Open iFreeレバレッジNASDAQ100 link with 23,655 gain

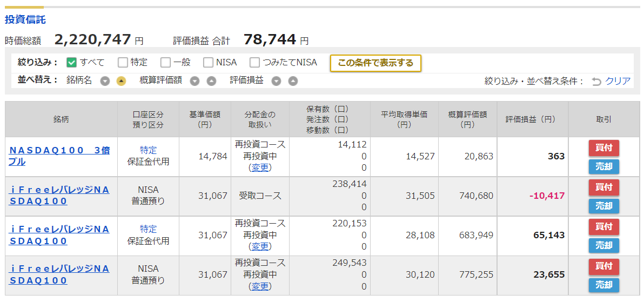pyautogui.click(x=59, y=275)
